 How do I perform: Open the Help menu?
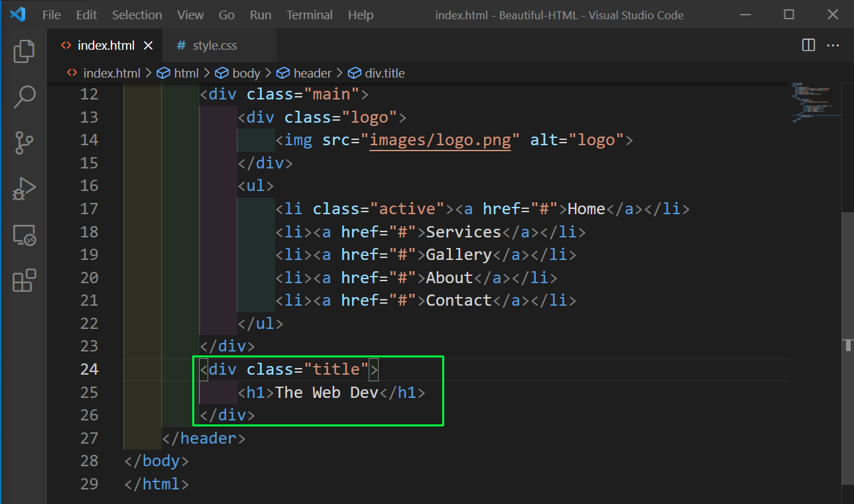tap(361, 15)
